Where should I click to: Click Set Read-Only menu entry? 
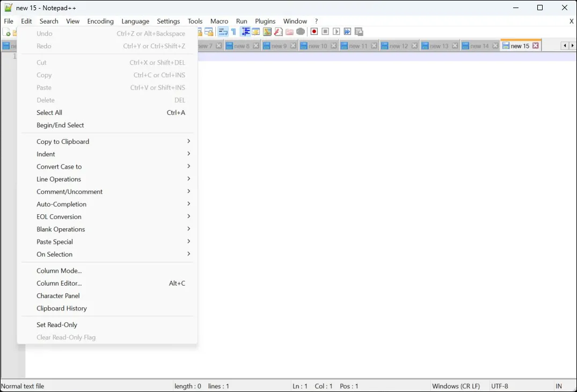coord(57,325)
